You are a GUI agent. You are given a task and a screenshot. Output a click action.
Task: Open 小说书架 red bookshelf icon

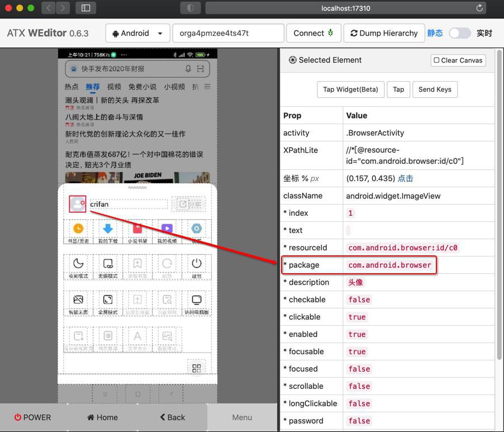point(137,228)
